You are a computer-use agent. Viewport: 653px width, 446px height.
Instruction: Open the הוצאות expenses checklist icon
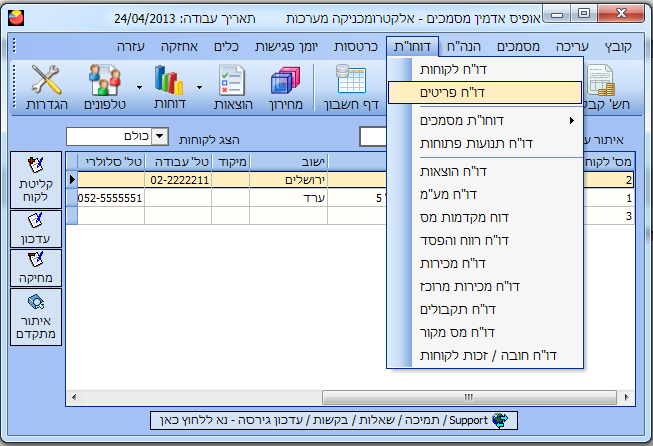click(x=233, y=87)
